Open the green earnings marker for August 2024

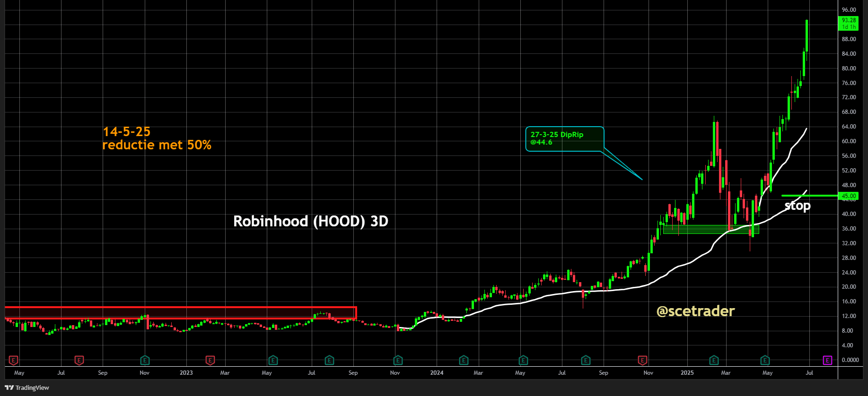tap(586, 361)
